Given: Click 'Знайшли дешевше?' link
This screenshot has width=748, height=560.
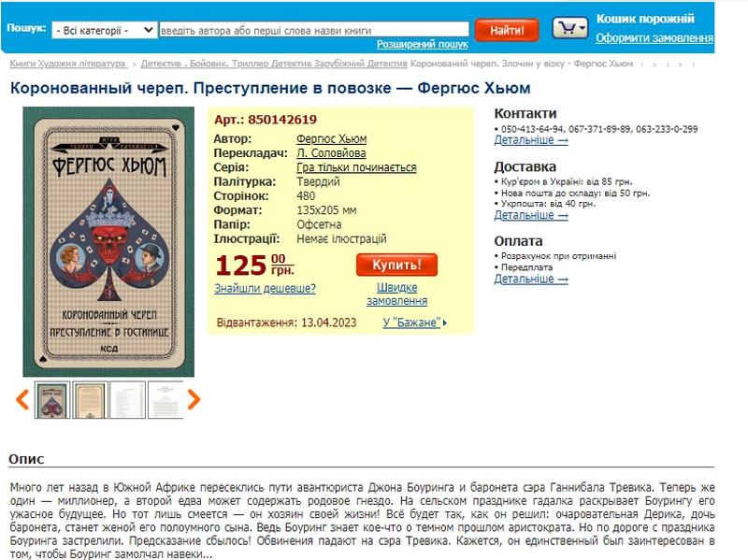Looking at the screenshot, I should tap(265, 289).
